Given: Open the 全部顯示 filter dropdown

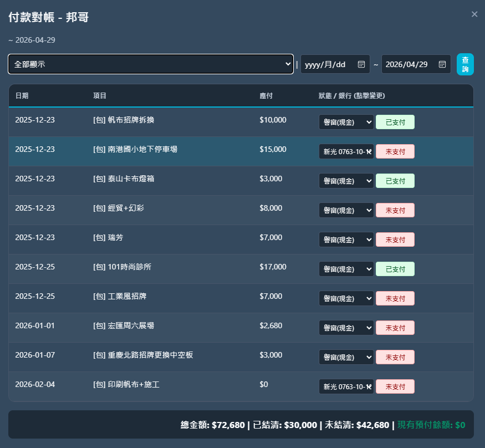Looking at the screenshot, I should (x=150, y=64).
